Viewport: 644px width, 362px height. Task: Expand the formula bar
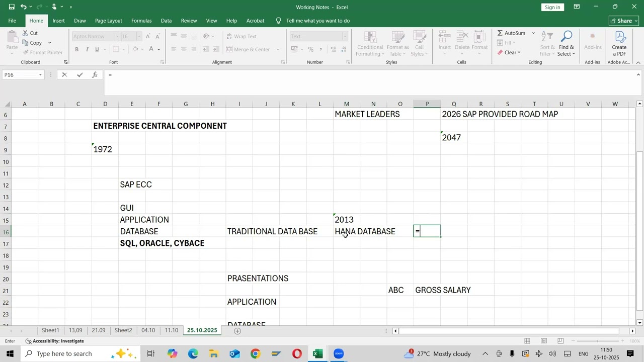point(638,75)
